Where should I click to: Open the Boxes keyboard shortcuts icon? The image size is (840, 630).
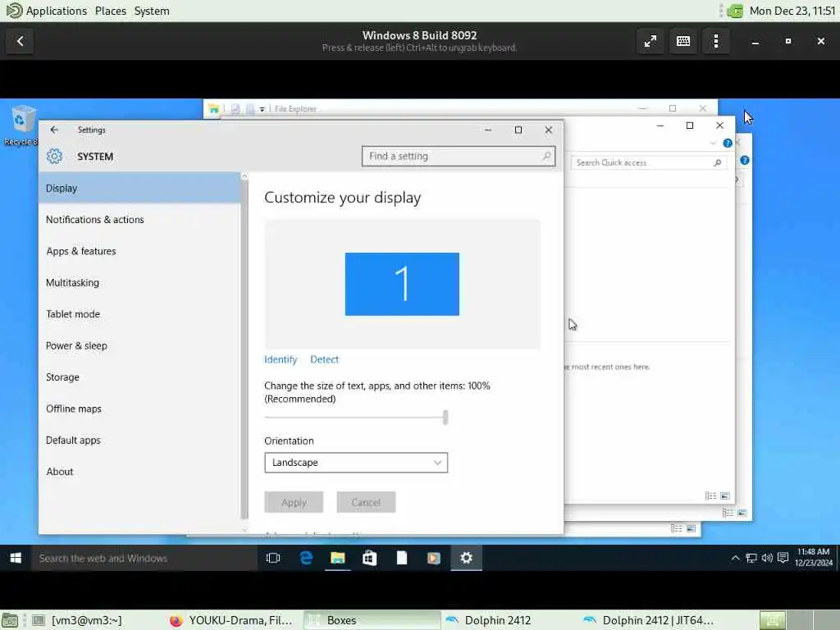[683, 41]
